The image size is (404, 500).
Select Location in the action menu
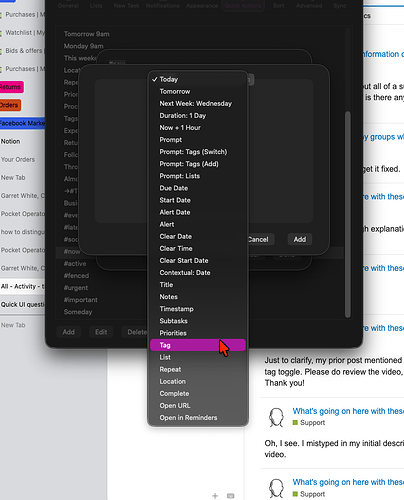click(198, 381)
